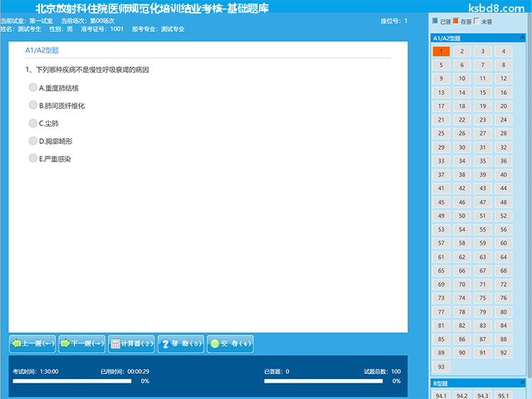Jump to question 70 in navigator
The width and height of the screenshot is (532, 399).
462,284
